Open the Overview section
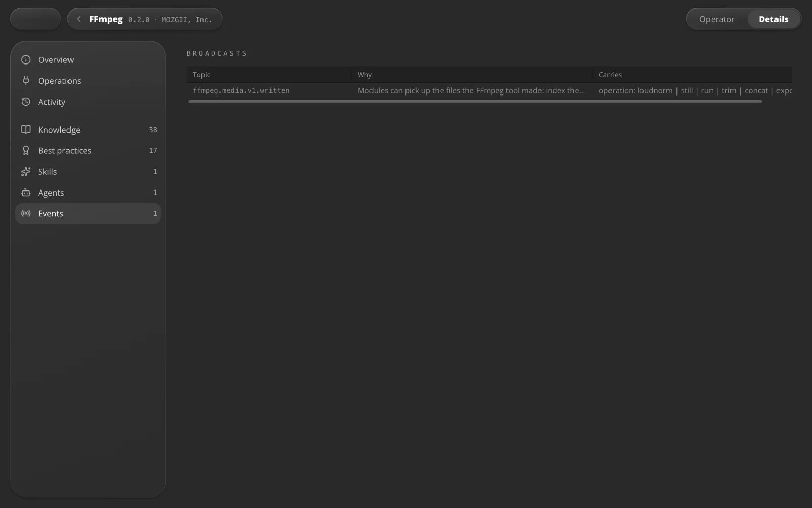The height and width of the screenshot is (508, 812). (x=88, y=60)
